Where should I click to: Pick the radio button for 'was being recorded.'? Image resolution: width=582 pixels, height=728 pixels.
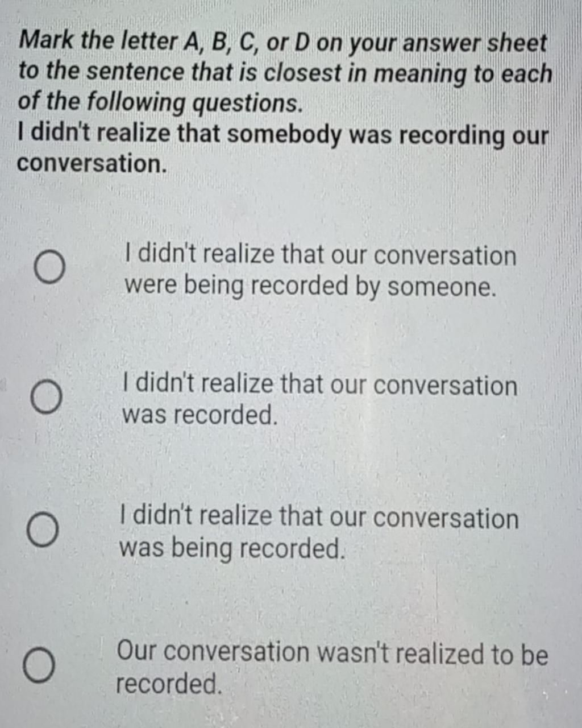click(43, 530)
